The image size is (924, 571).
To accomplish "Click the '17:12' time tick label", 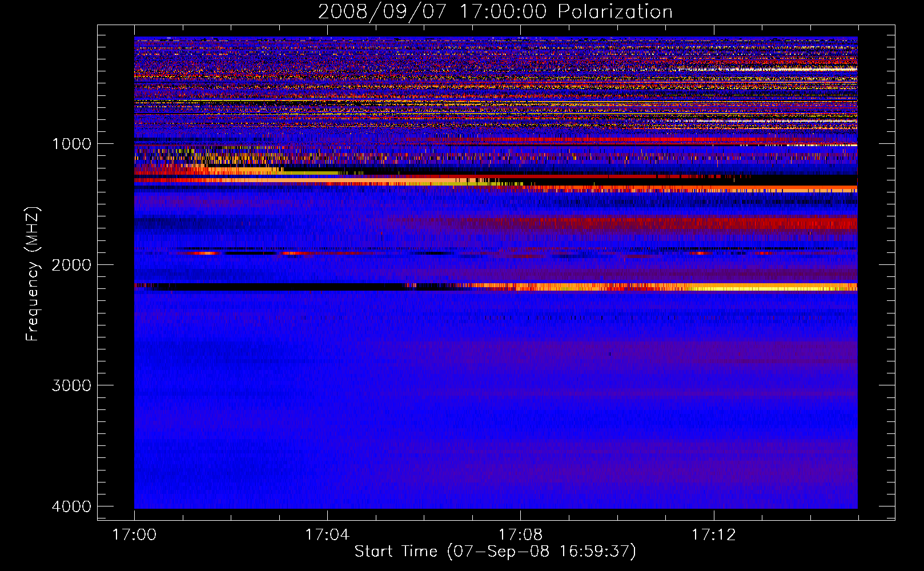I will 714,535.
